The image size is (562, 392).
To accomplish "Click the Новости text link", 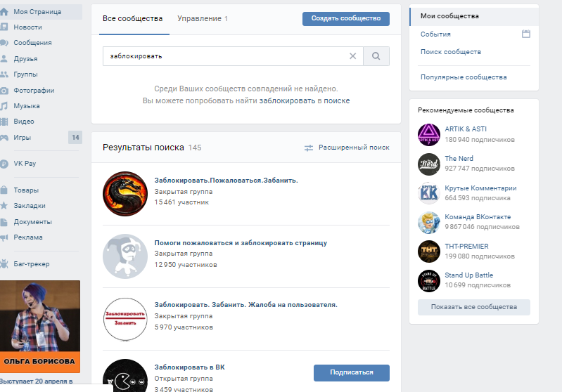I will pos(27,27).
